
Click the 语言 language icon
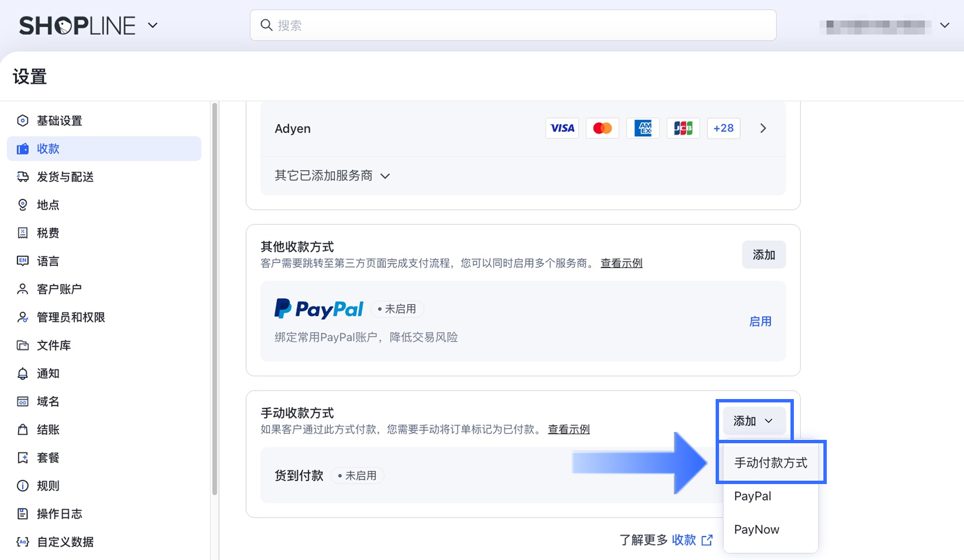(23, 261)
